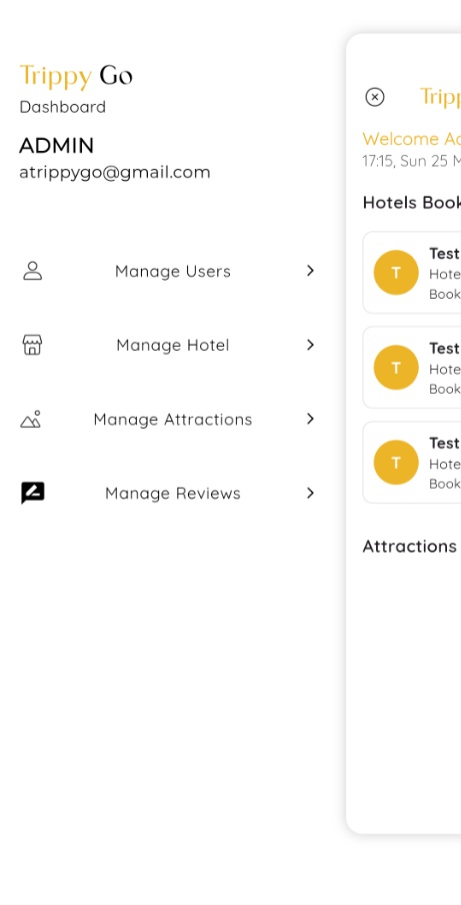Click the Dashboard label under the logo
This screenshot has height=905, width=461.
62,107
